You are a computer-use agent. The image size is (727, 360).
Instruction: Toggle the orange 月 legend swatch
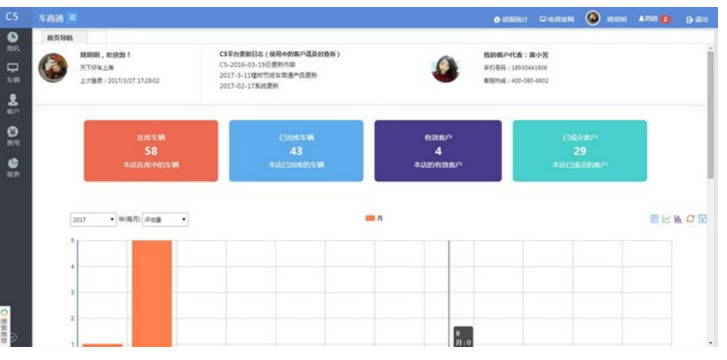370,218
